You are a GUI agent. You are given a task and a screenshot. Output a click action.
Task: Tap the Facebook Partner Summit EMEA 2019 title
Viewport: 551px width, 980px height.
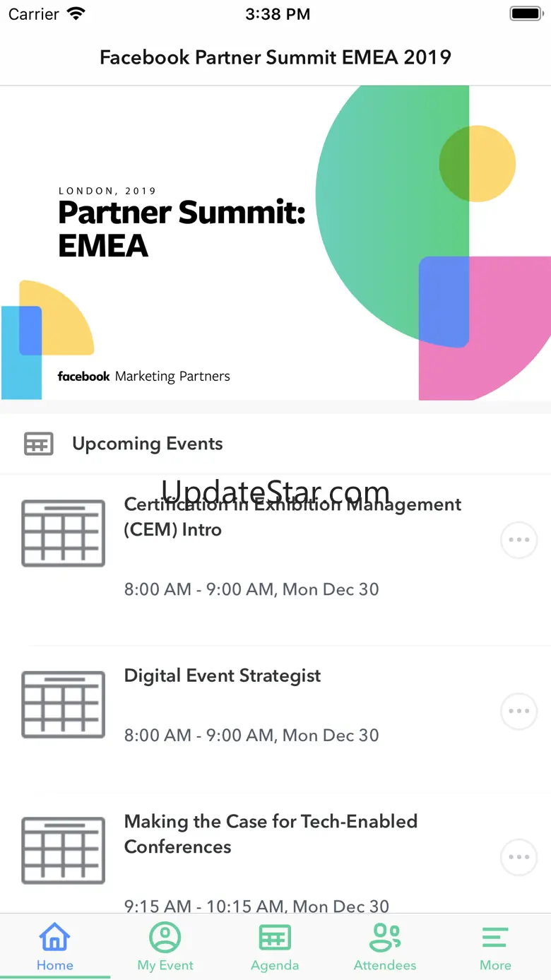tap(275, 57)
